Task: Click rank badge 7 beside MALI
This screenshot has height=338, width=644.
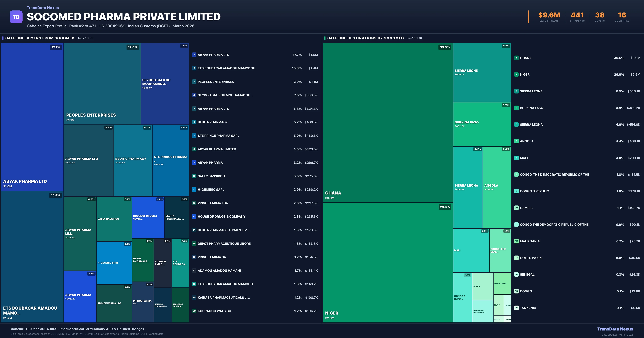Action: pos(516,158)
